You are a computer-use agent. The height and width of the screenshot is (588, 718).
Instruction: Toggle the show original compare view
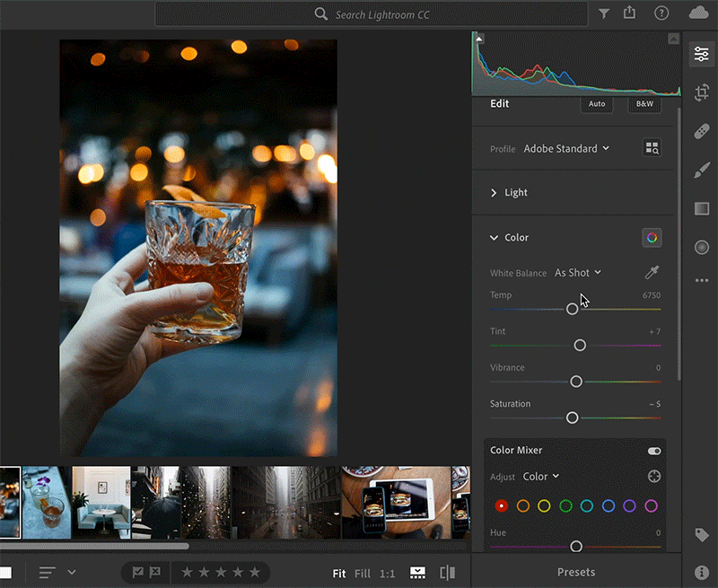click(x=447, y=572)
